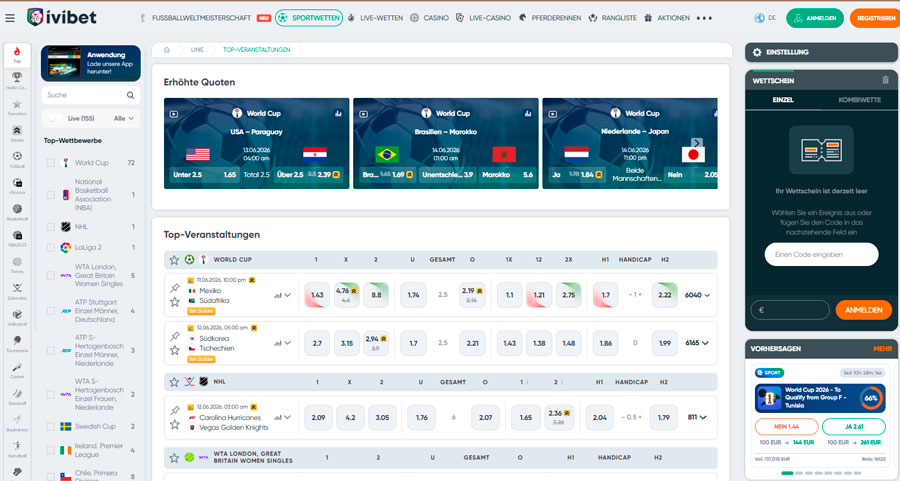Favorite the World Cup league star
Screen dimensions: 900x481
pyautogui.click(x=174, y=260)
